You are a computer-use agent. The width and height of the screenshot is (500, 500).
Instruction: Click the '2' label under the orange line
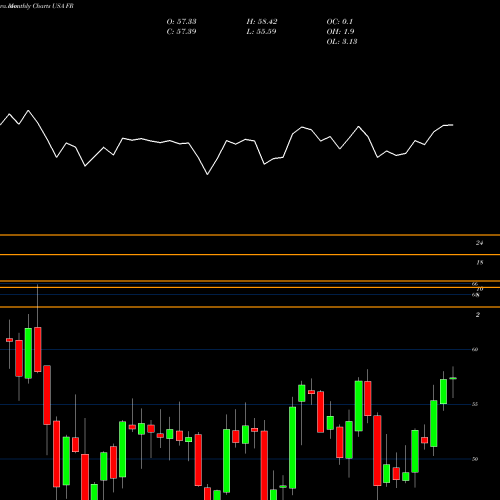point(478,315)
